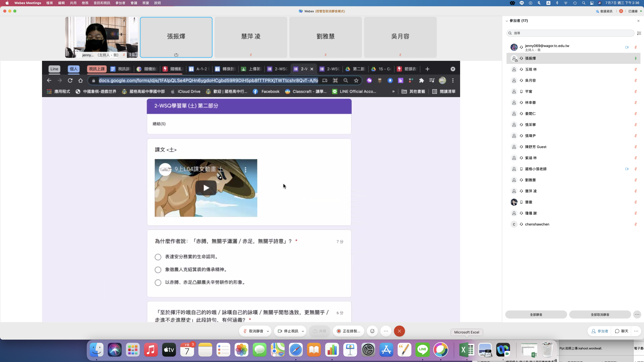Reload the shared browser page
Screen dimensions: 644x362
(x=70, y=80)
